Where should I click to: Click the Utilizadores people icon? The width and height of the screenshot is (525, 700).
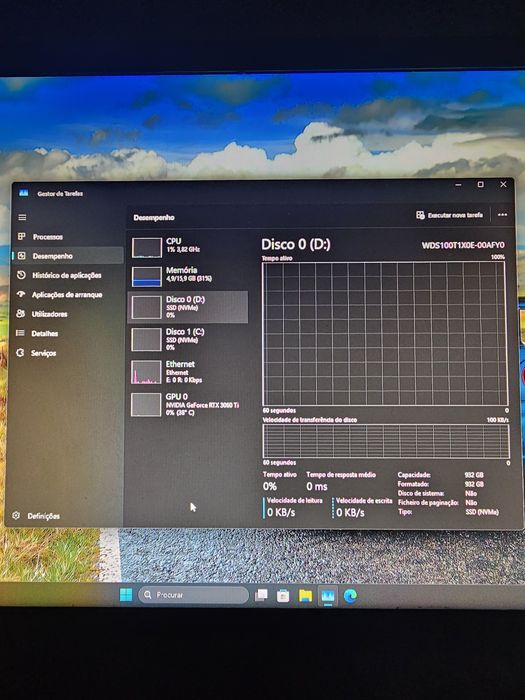[20, 313]
